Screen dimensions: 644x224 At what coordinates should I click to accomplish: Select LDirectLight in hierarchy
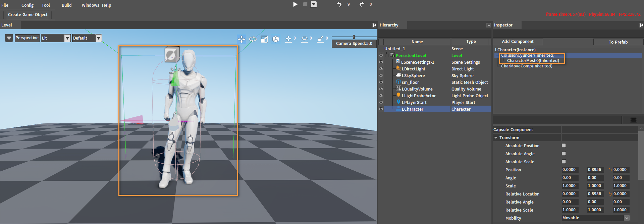437,69
